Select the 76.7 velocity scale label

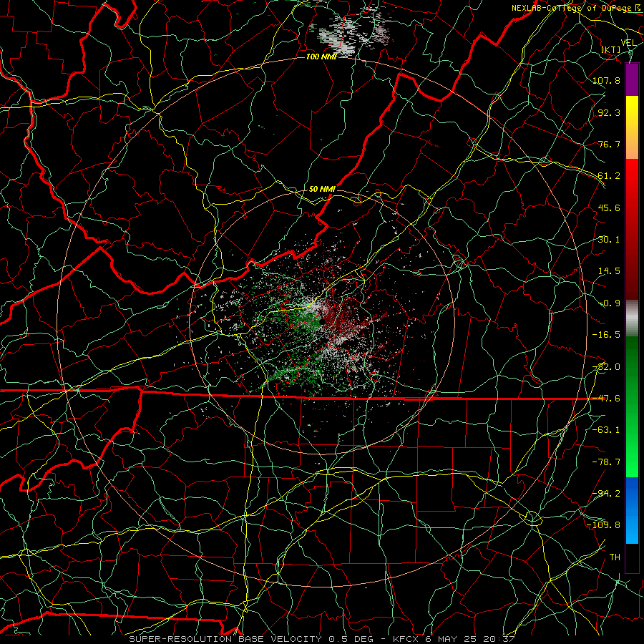(609, 144)
